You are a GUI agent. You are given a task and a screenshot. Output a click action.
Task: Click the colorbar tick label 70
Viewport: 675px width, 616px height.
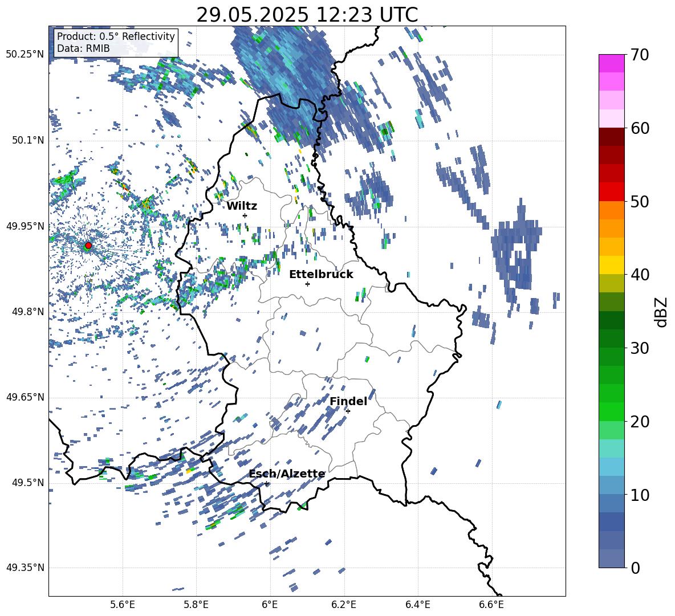[x=640, y=55]
